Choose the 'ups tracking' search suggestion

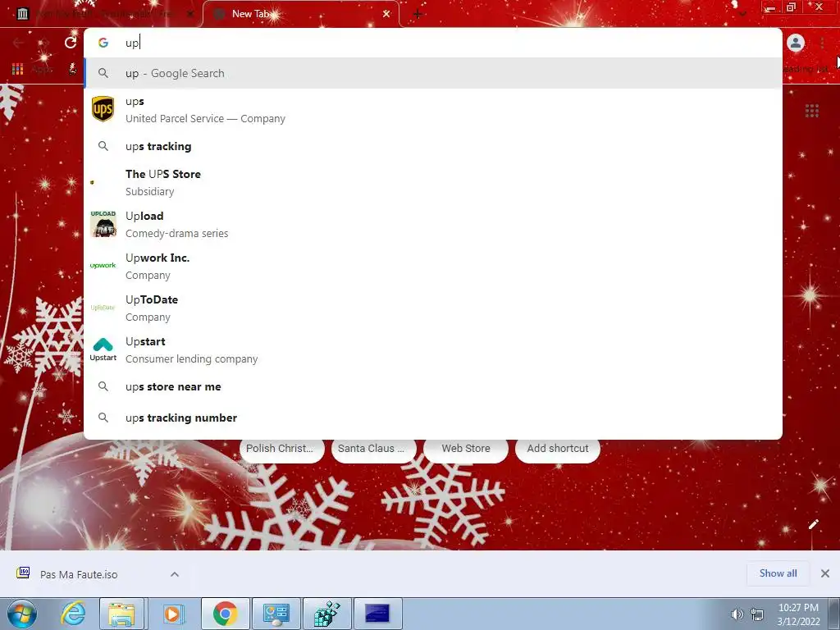tap(433, 146)
